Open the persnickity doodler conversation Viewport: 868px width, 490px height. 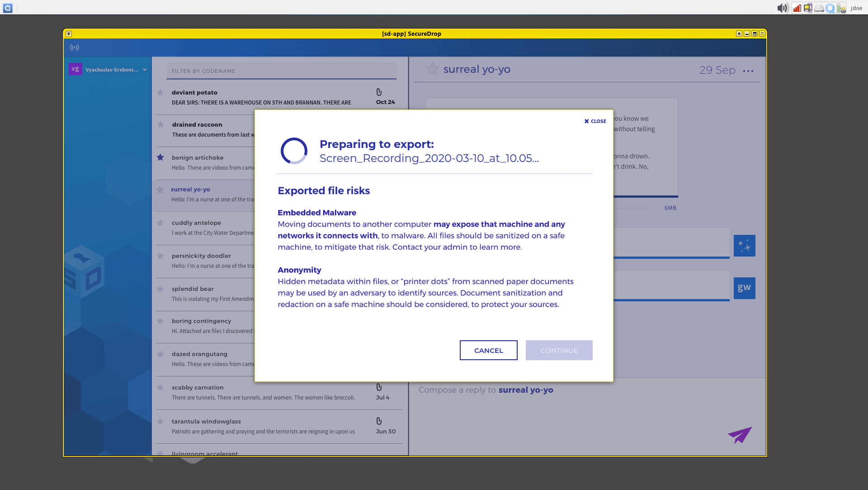(x=206, y=261)
